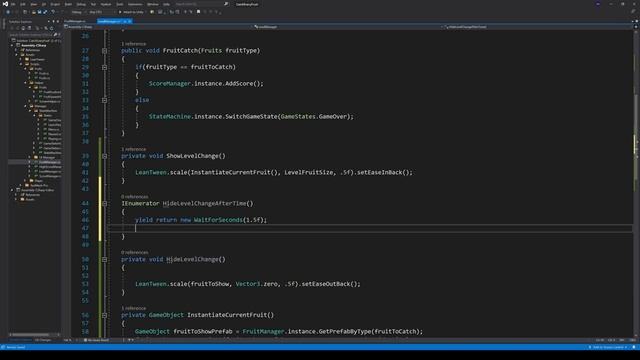
Task: Expand the Assembly-CSharp-Editor project node
Action: (12, 190)
